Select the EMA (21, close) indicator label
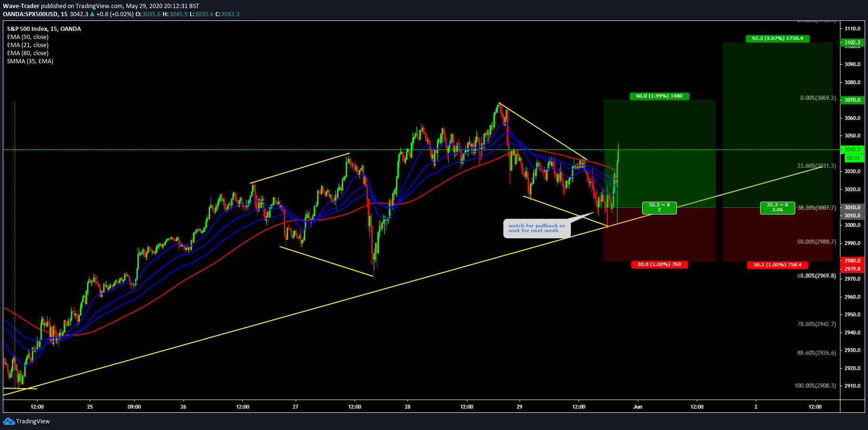This screenshot has height=430, width=868. (x=28, y=45)
